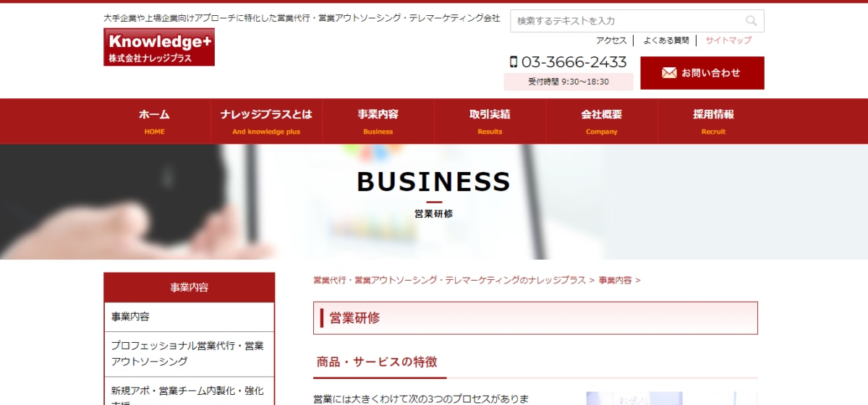Open 取引実績 navigation item
This screenshot has height=405, width=868.
tap(490, 121)
